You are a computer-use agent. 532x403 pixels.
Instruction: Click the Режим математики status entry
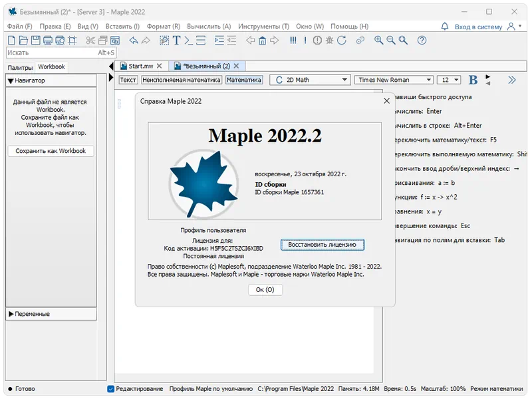click(x=496, y=389)
